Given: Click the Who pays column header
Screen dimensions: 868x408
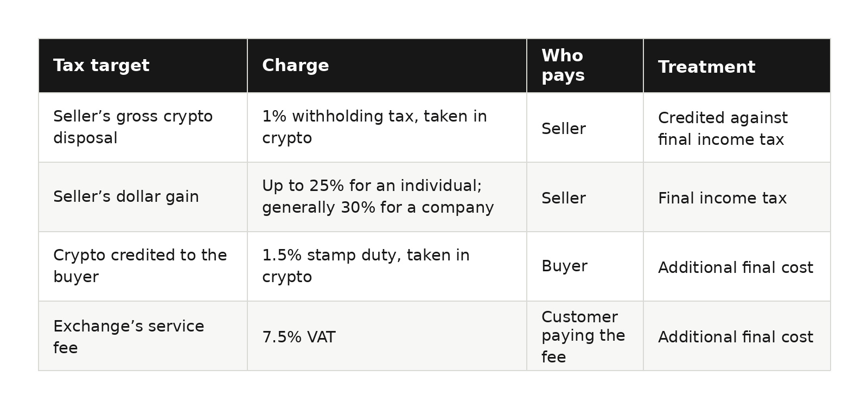Looking at the screenshot, I should [585, 66].
